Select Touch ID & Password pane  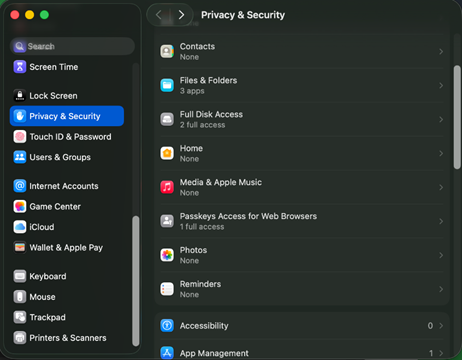coord(67,137)
